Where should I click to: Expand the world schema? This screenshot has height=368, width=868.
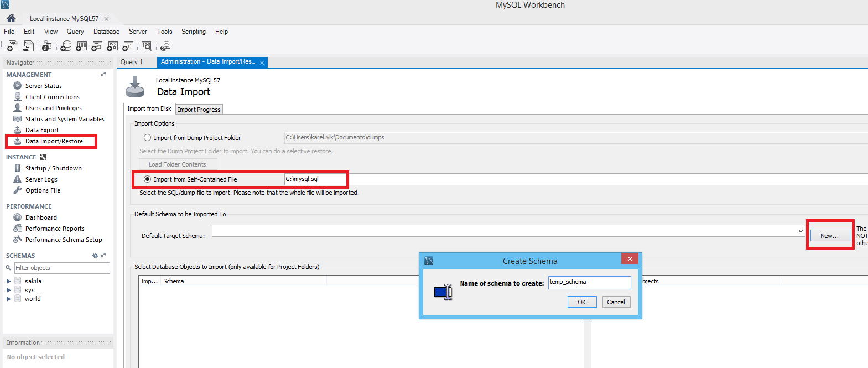click(8, 299)
